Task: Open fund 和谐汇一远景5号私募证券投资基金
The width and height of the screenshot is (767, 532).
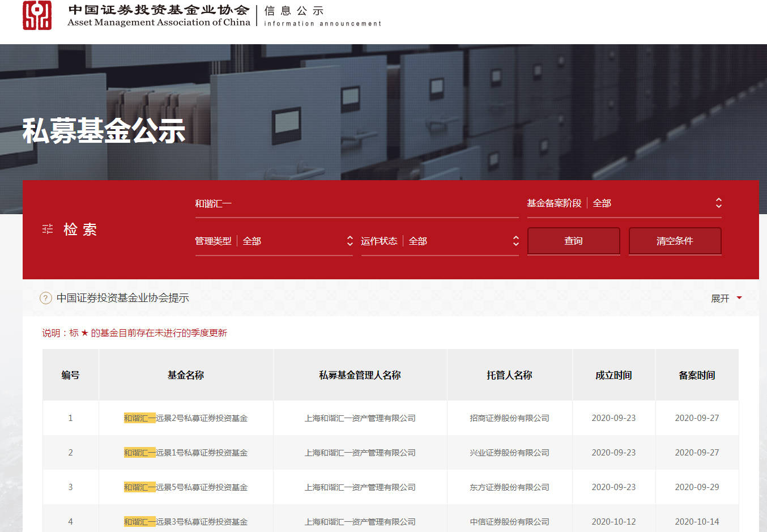Action: point(186,487)
